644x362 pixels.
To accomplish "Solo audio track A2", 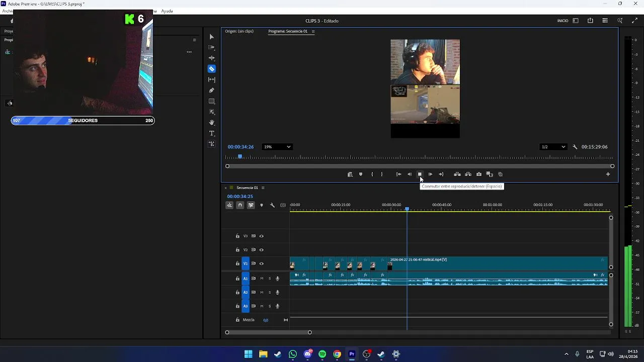I will click(270, 292).
